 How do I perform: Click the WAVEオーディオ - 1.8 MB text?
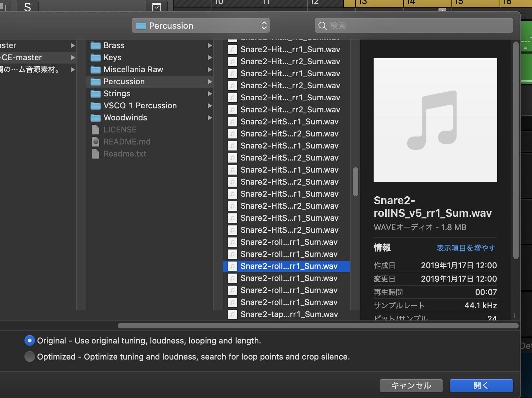[420, 227]
